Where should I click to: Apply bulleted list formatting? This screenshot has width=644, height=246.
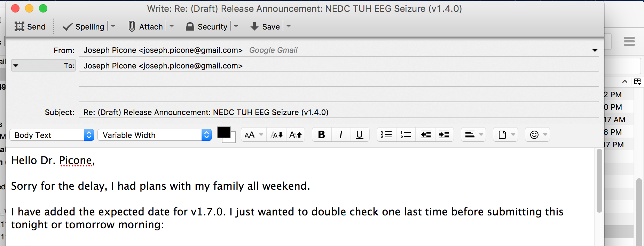tap(386, 135)
